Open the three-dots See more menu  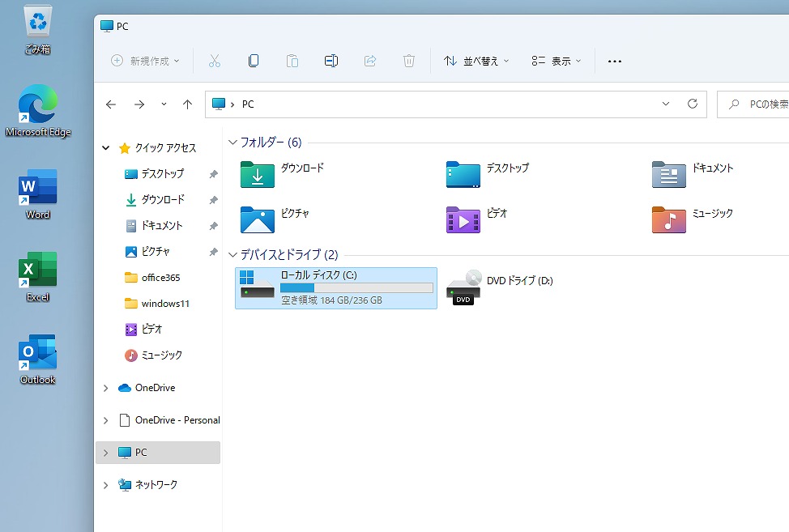pos(614,62)
